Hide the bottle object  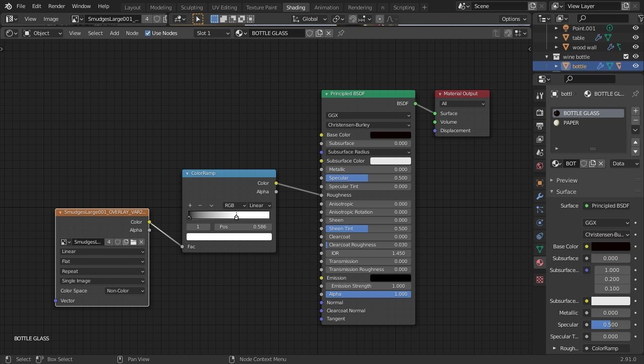point(635,66)
